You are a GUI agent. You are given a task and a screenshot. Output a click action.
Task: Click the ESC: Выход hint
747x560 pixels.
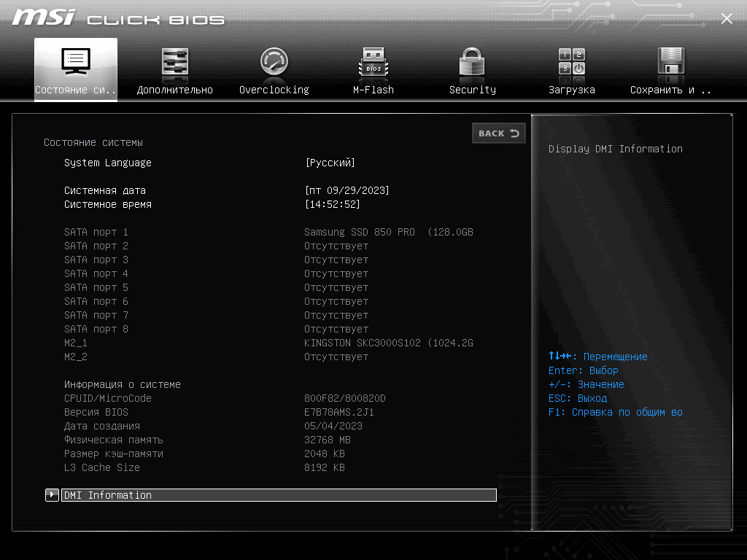pyautogui.click(x=578, y=398)
